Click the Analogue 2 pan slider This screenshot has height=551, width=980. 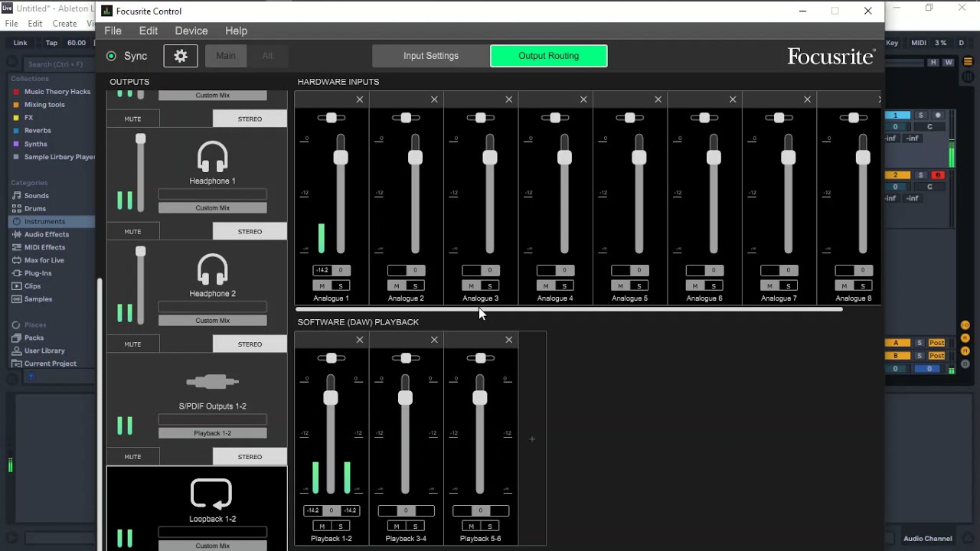[406, 118]
